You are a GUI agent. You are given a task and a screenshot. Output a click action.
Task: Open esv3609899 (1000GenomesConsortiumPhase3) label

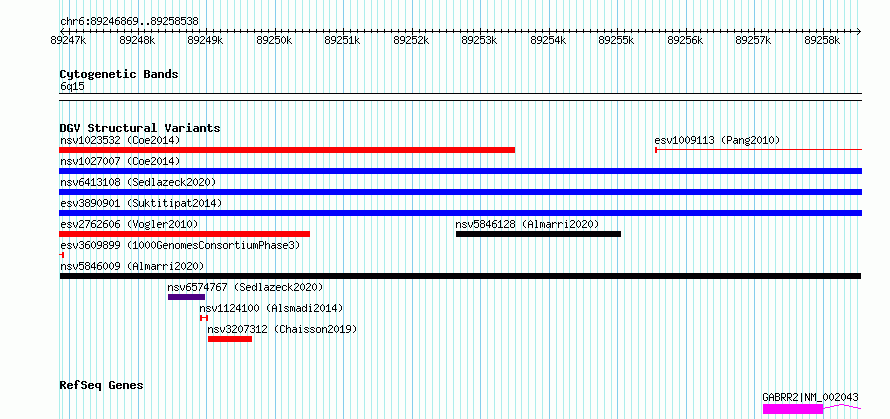point(180,245)
